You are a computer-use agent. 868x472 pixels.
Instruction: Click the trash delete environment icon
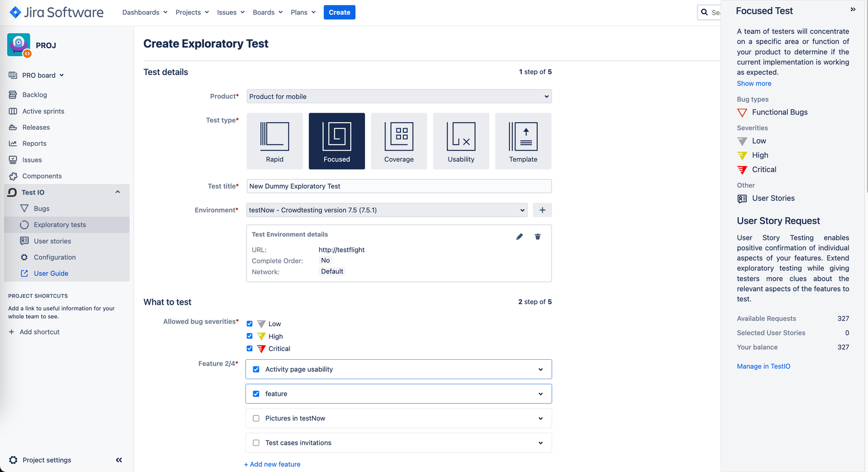(x=538, y=237)
